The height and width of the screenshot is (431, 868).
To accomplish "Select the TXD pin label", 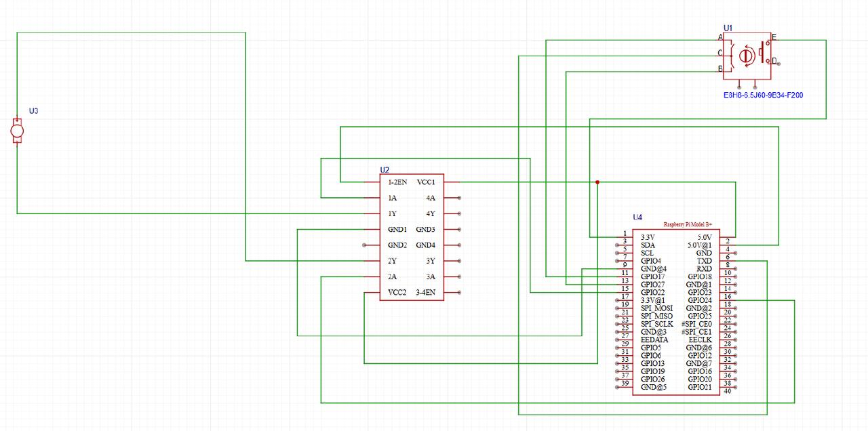I will pyautogui.click(x=705, y=261).
